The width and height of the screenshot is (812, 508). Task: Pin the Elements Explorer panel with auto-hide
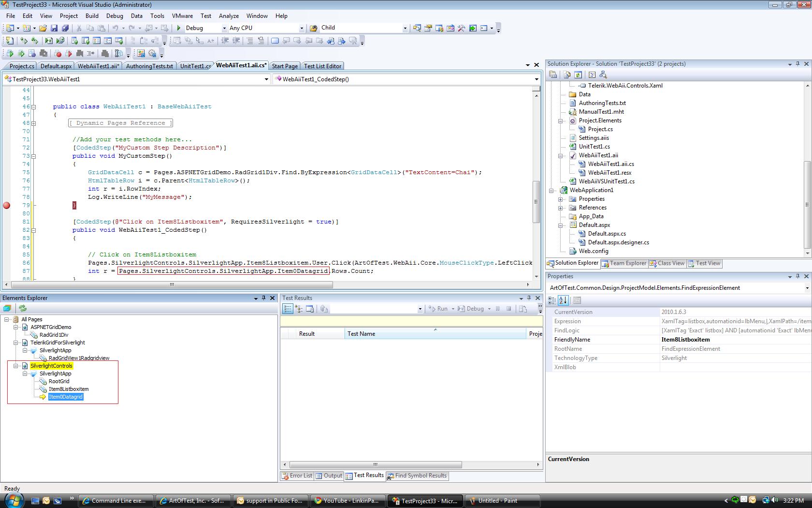pos(263,298)
